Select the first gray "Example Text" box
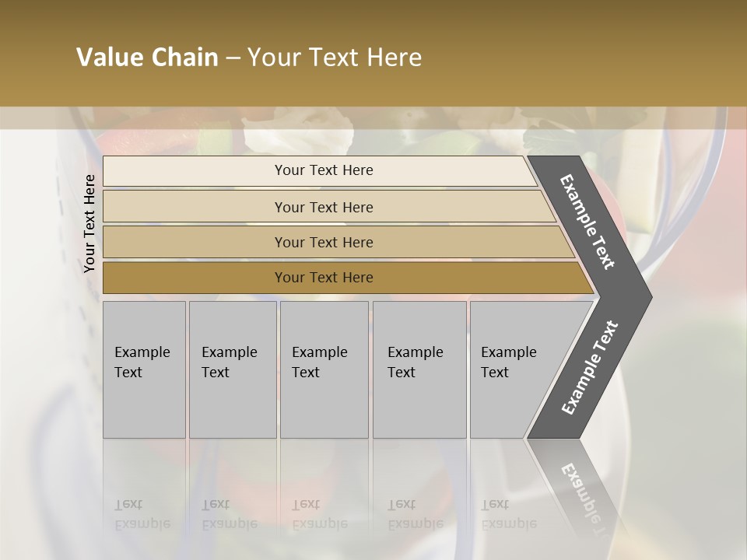The height and width of the screenshot is (560, 747). 144,369
